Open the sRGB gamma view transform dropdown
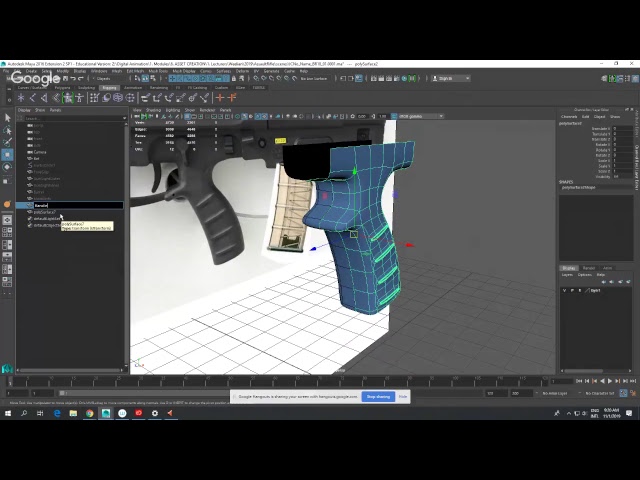This screenshot has height=480, width=640. 421,116
